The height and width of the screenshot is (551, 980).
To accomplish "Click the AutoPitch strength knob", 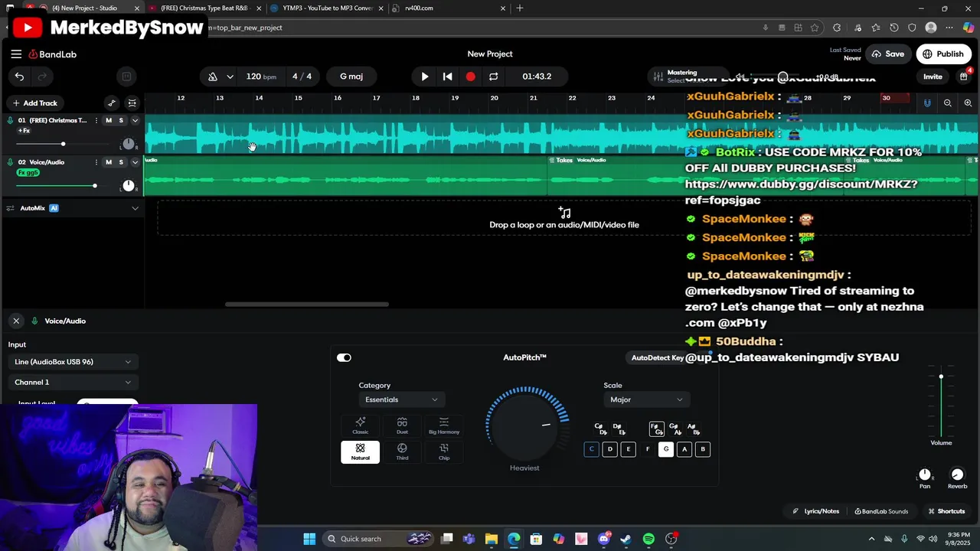I will point(524,425).
